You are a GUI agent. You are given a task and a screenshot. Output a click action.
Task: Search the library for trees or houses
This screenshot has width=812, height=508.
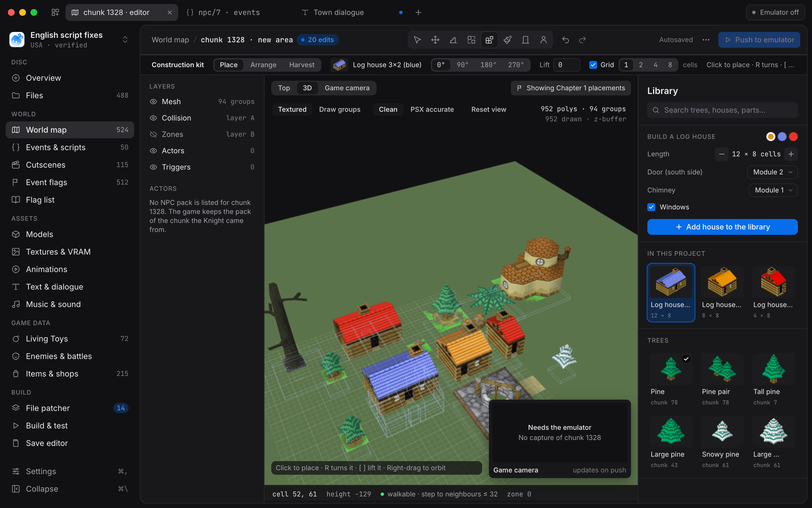pyautogui.click(x=722, y=110)
